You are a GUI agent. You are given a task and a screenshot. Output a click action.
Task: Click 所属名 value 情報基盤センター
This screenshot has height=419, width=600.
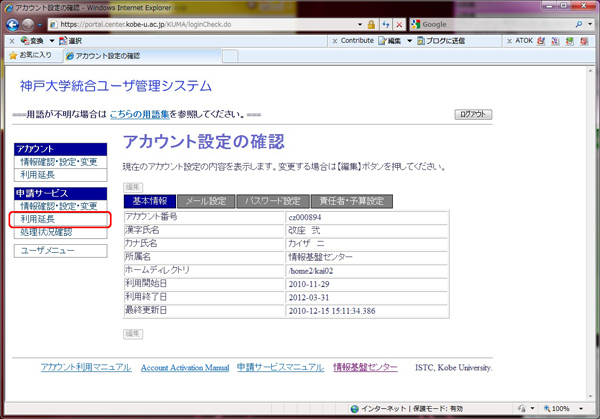(320, 257)
